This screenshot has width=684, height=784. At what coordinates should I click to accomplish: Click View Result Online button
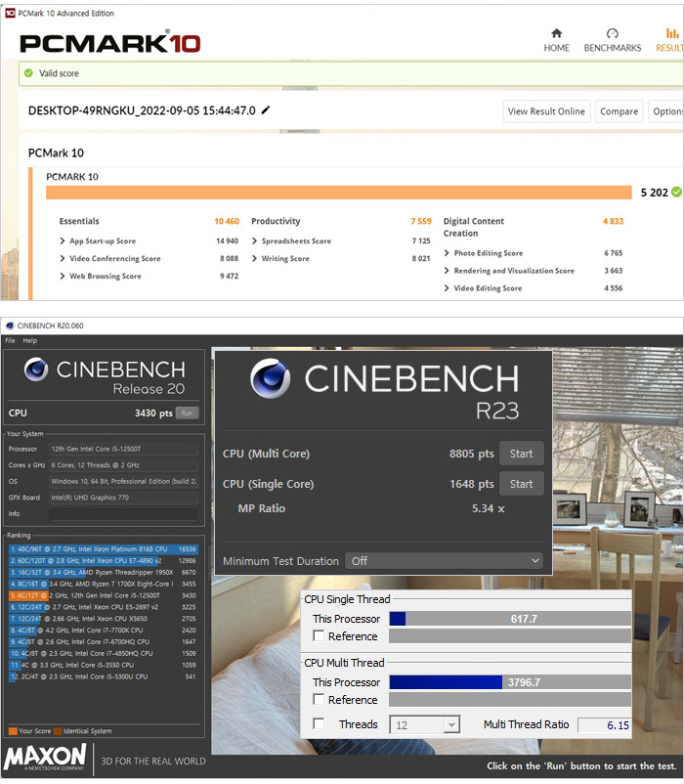point(546,111)
